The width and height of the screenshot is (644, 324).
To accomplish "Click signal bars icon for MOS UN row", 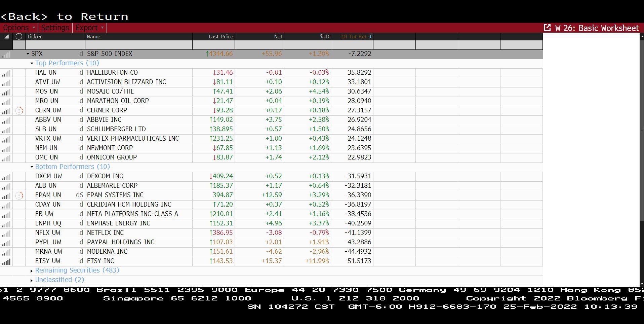I will pos(6,92).
